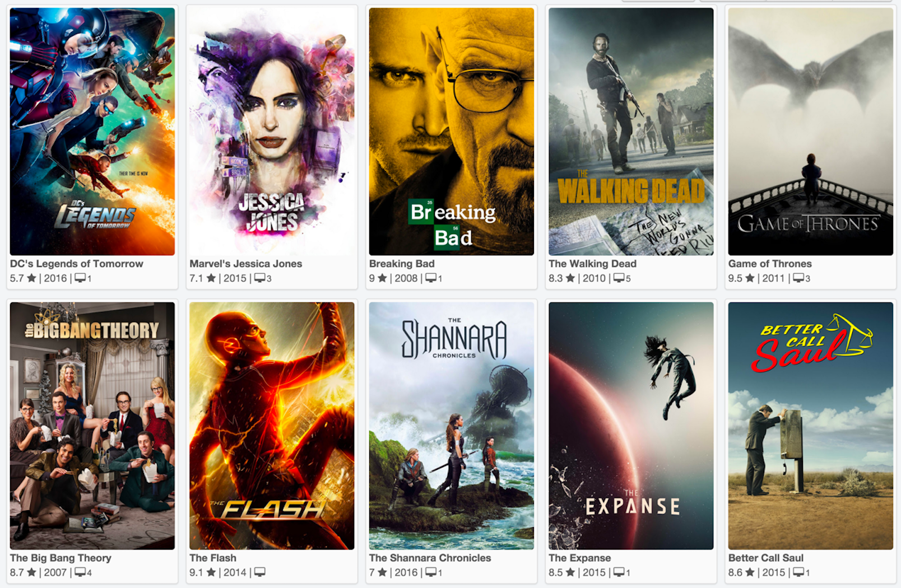Viewport: 901px width, 588px height.
Task: Click the star icon for Better Call Saul
Action: [750, 572]
